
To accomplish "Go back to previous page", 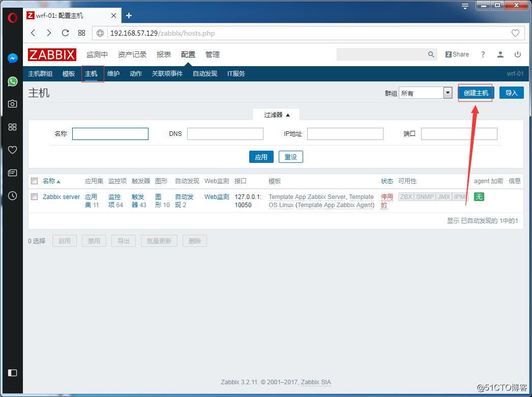I will coord(33,33).
